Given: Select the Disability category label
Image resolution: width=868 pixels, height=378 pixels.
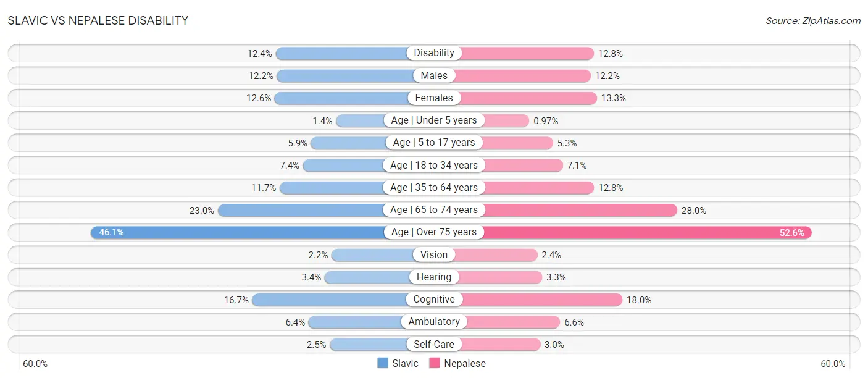Looking at the screenshot, I should tap(434, 53).
